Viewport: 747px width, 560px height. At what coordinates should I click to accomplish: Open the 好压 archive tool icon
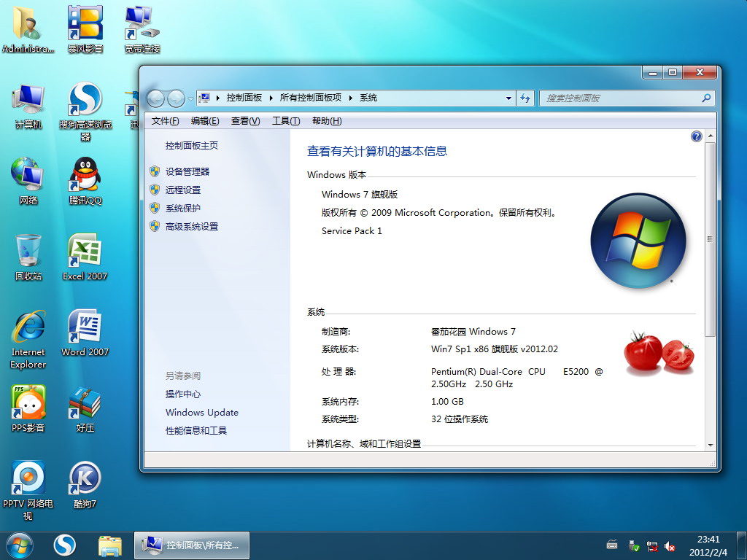point(85,404)
